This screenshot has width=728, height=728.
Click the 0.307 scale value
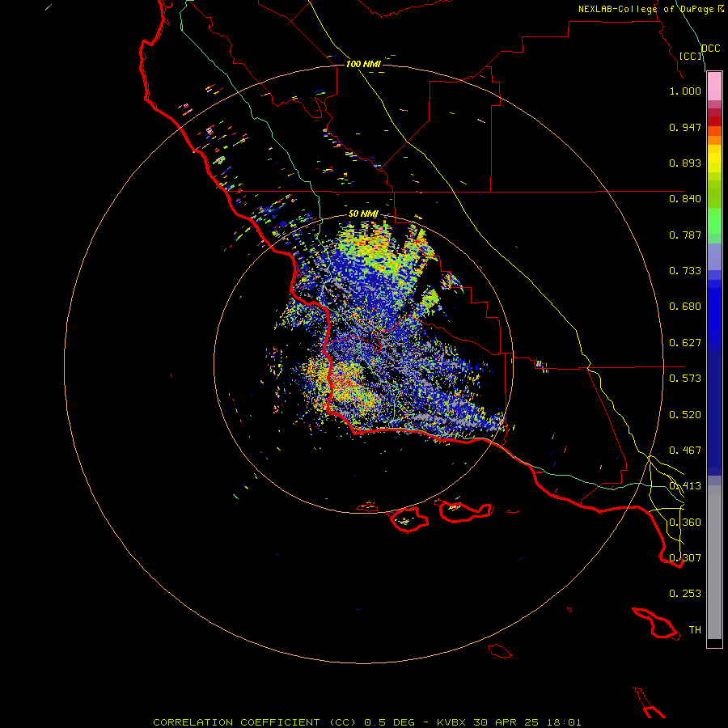click(685, 558)
